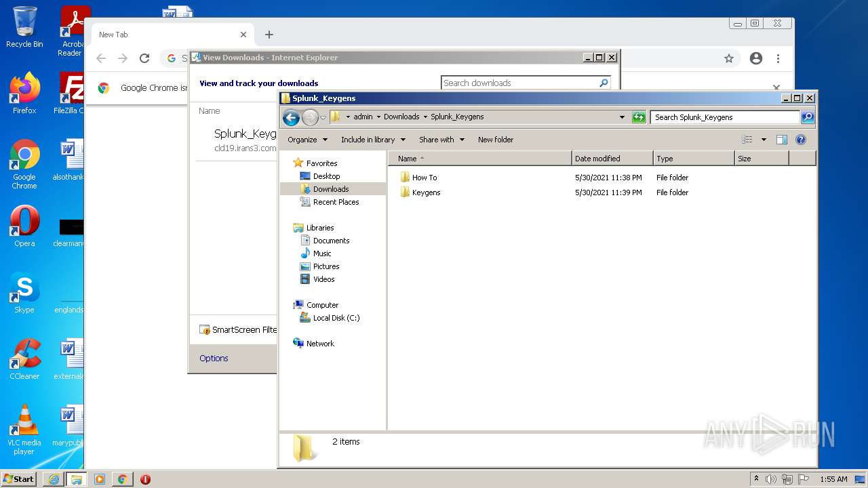The height and width of the screenshot is (488, 868).
Task: Open Windows Explorer taskbar button
Action: (77, 479)
